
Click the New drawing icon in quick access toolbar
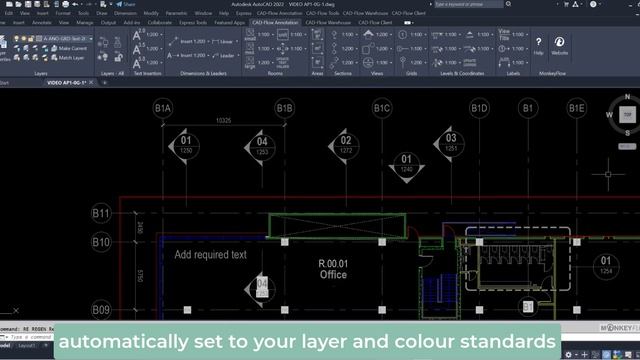point(9,4)
